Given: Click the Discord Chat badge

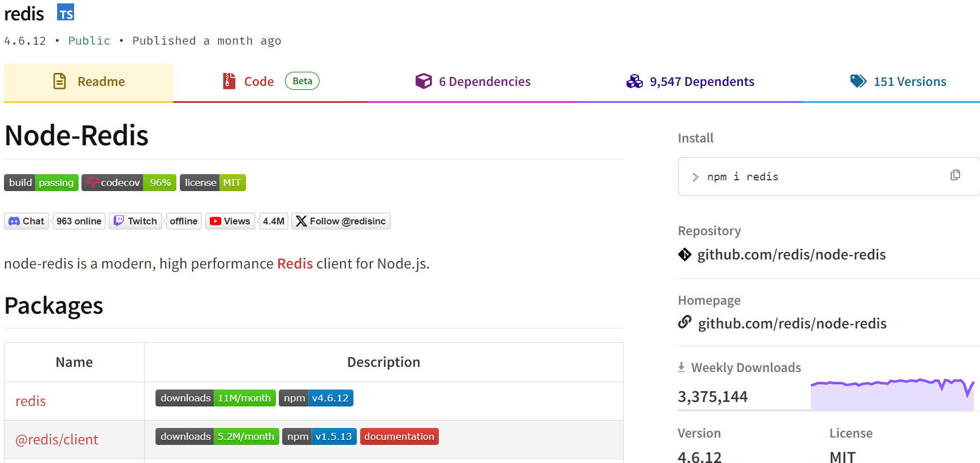Looking at the screenshot, I should click(x=27, y=221).
